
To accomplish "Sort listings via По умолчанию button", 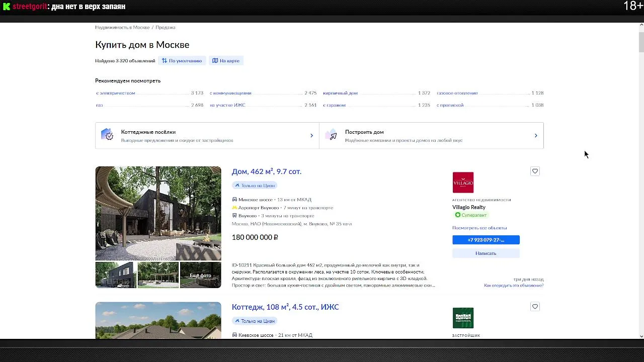I will (182, 61).
